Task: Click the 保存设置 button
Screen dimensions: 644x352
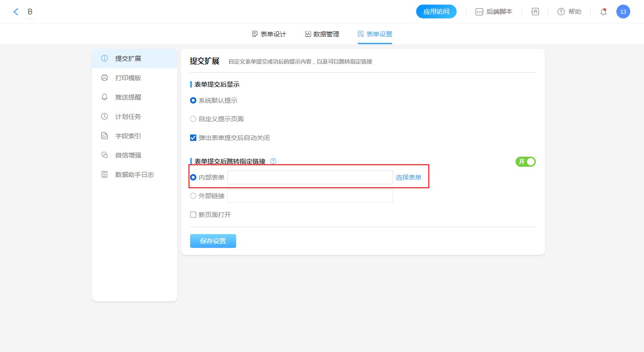Action: (213, 241)
